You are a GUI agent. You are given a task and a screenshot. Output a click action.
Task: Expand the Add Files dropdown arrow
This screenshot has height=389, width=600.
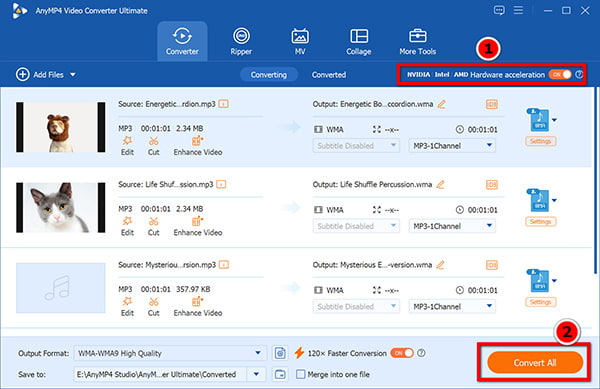click(73, 75)
